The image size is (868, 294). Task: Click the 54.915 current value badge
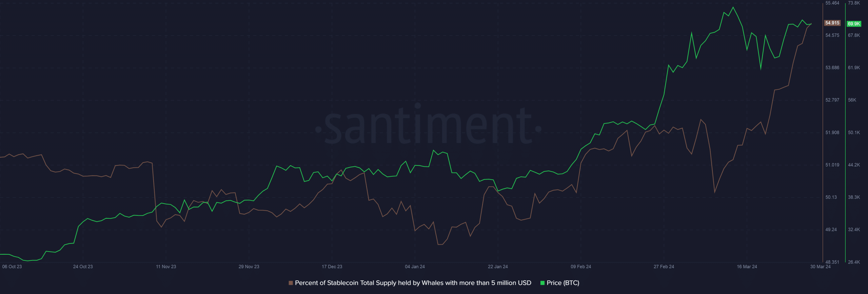pyautogui.click(x=832, y=23)
